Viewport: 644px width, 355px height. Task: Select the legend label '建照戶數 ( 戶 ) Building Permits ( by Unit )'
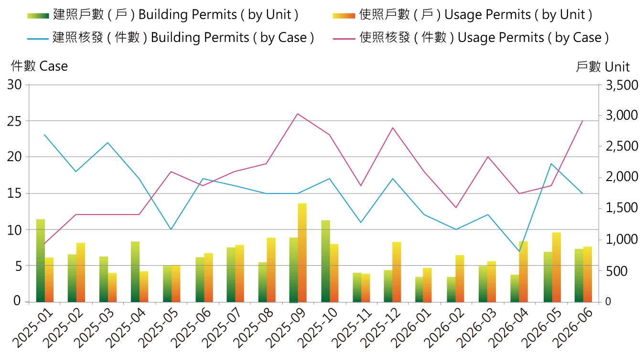coord(176,15)
